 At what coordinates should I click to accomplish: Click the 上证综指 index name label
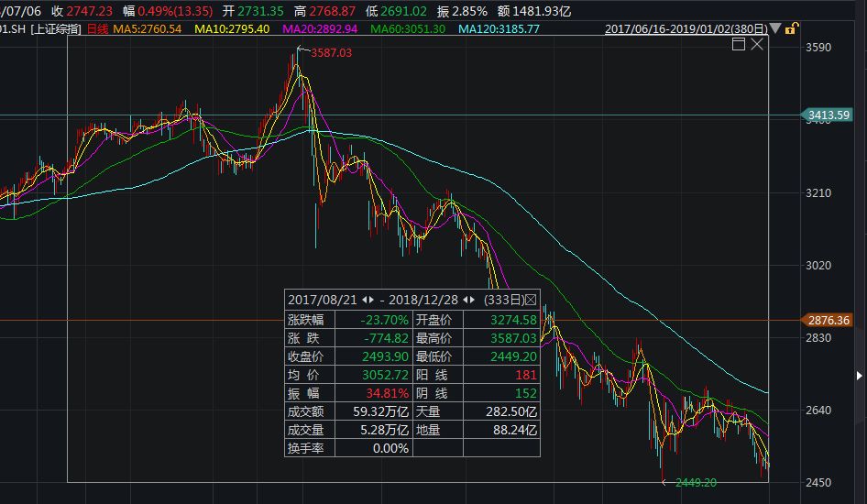56,29
